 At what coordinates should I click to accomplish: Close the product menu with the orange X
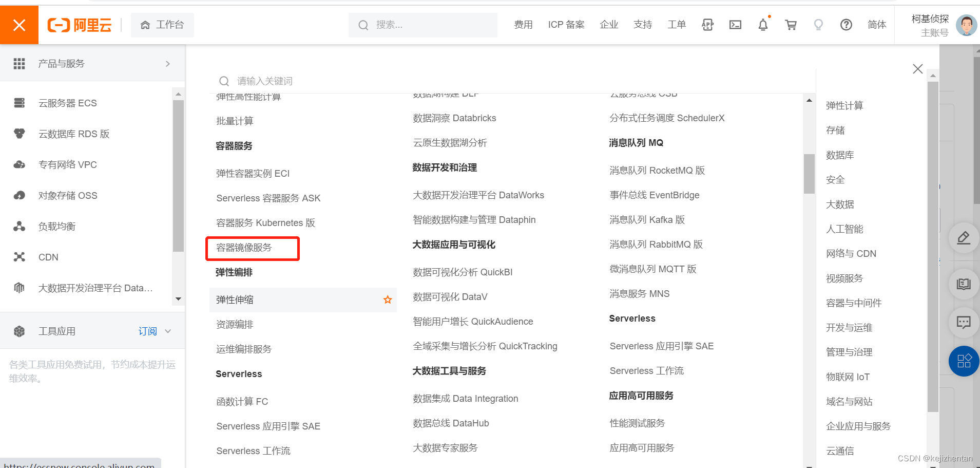click(x=19, y=25)
